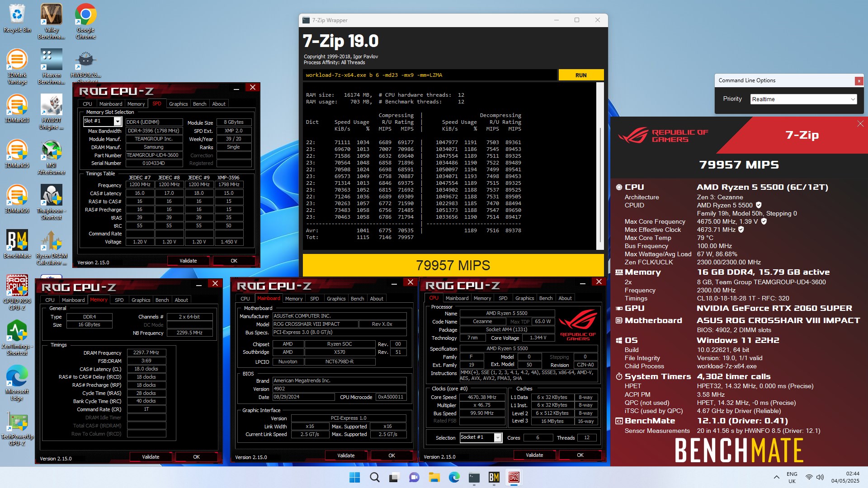Click RUN in 7-Zip Wrapper
Screen dimensions: 868x488
(x=581, y=75)
